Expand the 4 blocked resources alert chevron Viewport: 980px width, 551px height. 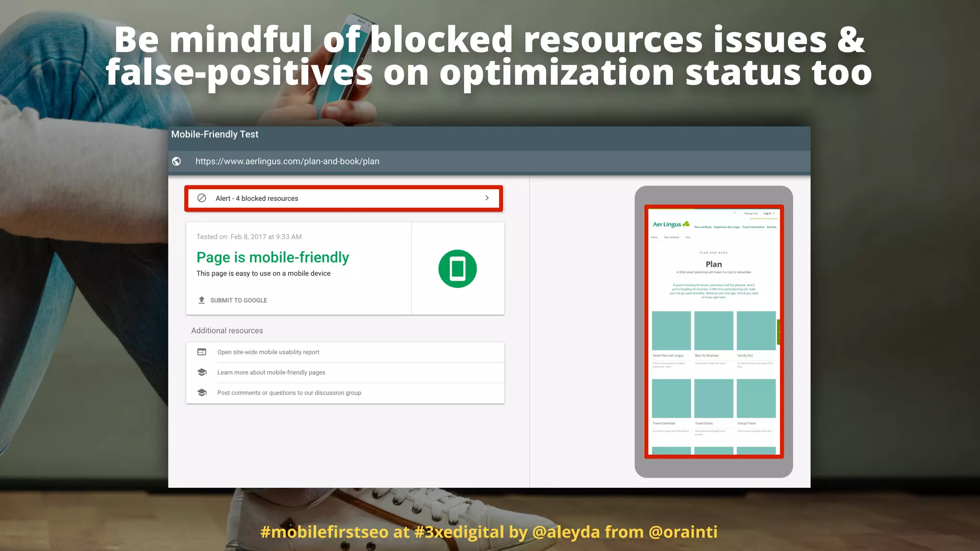tap(487, 198)
